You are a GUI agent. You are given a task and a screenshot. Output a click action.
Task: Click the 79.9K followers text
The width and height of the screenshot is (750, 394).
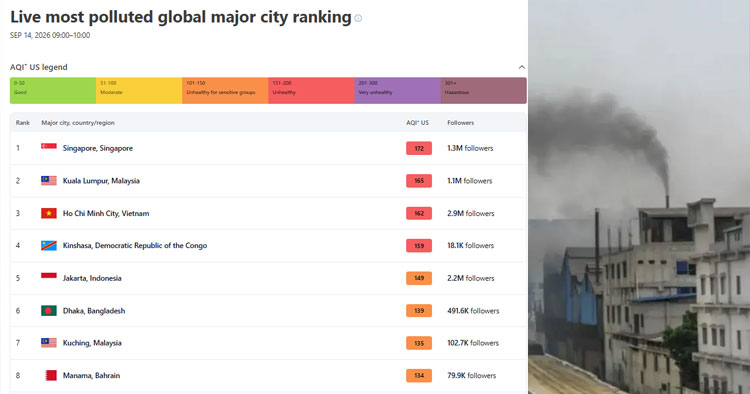472,375
